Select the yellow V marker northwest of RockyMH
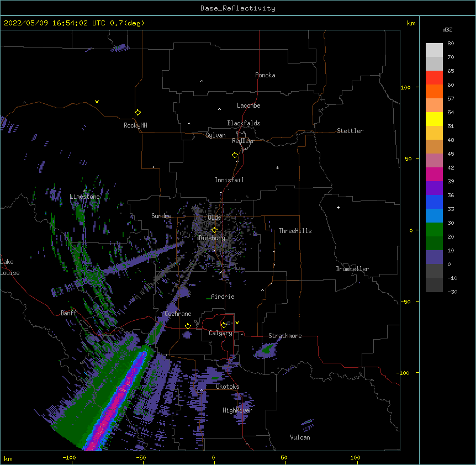Viewport: 476px width, 465px height. [97, 102]
